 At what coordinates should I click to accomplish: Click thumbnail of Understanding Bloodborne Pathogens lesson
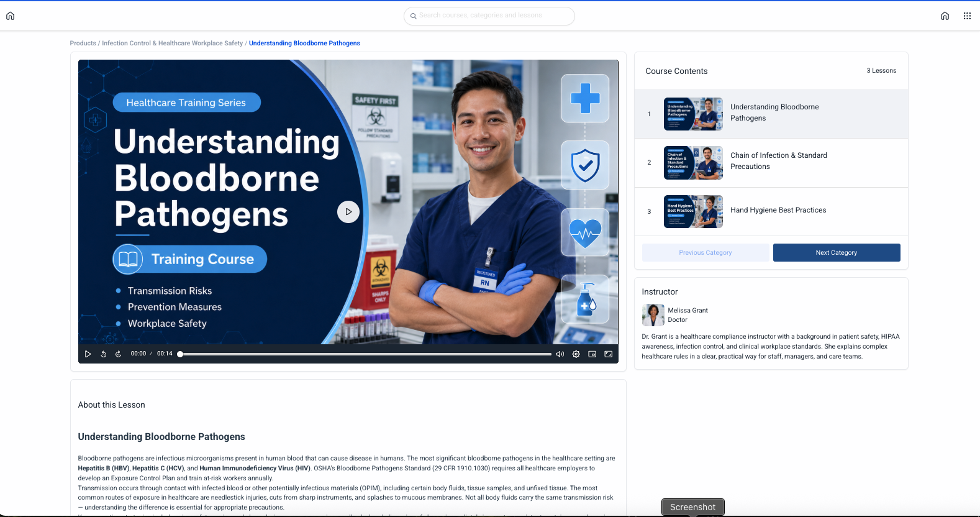693,114
